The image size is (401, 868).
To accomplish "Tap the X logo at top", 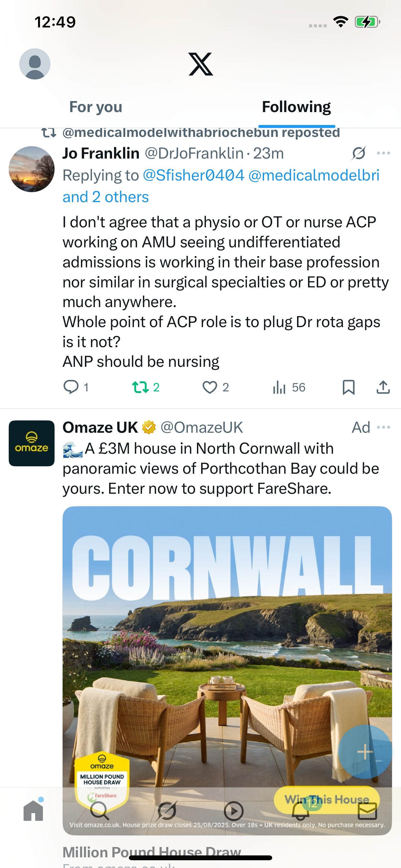I will [200, 64].
